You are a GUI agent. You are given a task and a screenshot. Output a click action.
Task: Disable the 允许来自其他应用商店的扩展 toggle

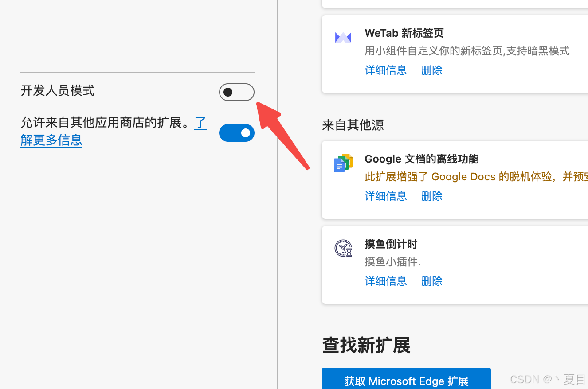237,133
